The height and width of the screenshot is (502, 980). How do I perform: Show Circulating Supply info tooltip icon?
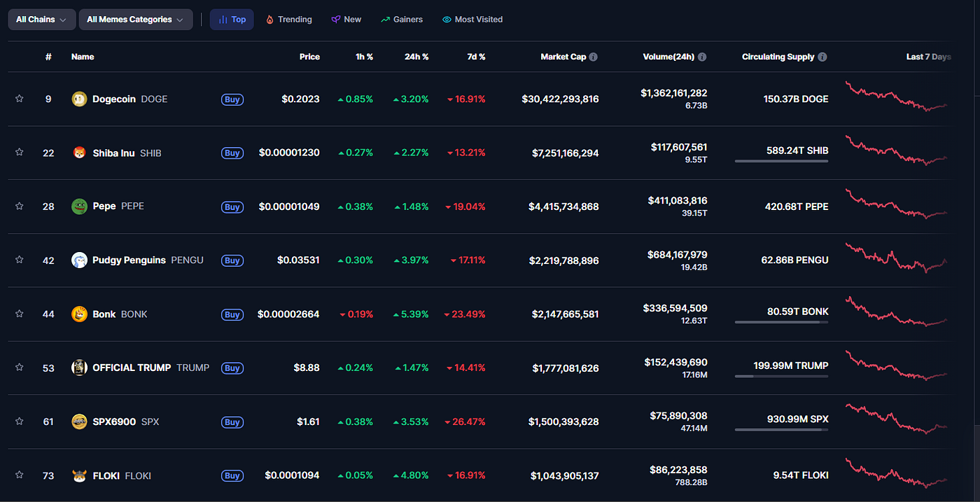[822, 57]
